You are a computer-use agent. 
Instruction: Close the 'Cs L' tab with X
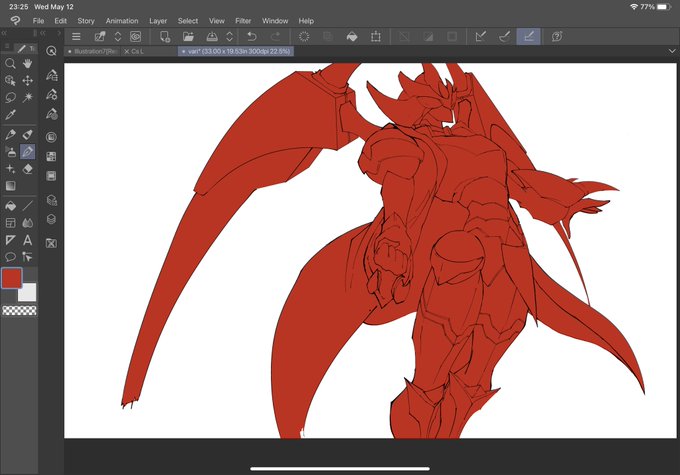(127, 51)
